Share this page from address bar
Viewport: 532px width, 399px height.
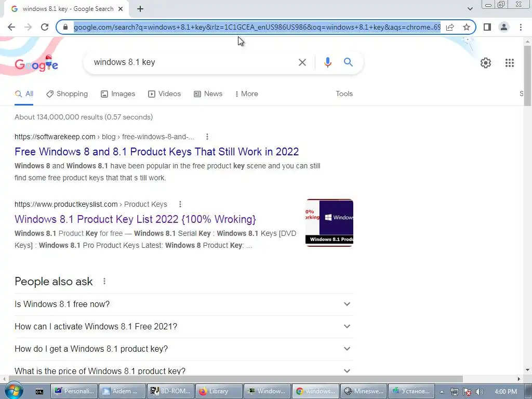point(450,27)
